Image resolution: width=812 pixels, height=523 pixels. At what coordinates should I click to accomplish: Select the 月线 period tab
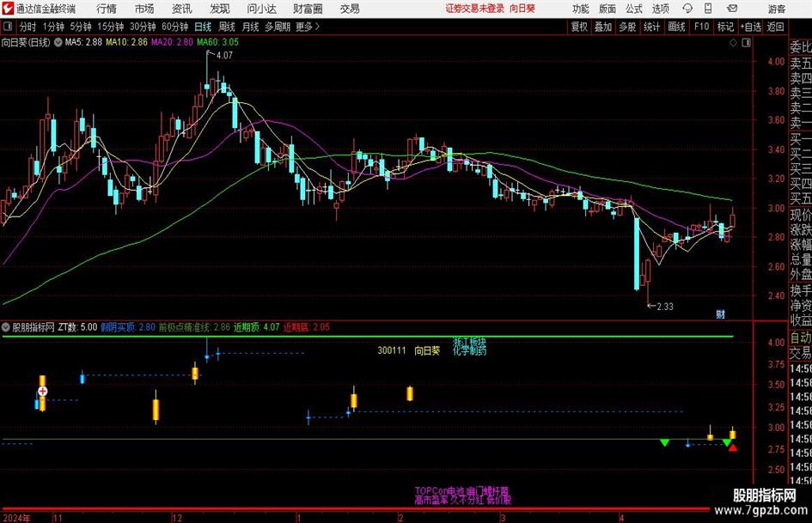pos(250,27)
